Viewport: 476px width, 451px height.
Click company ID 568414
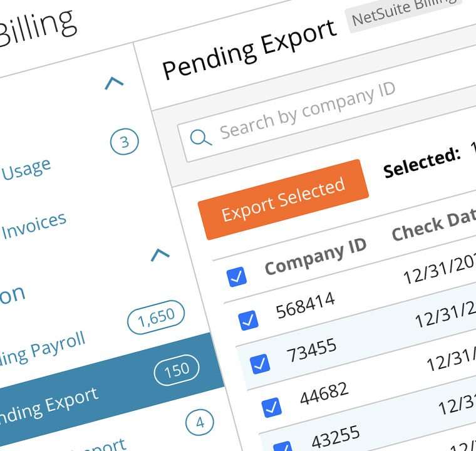pyautogui.click(x=306, y=305)
